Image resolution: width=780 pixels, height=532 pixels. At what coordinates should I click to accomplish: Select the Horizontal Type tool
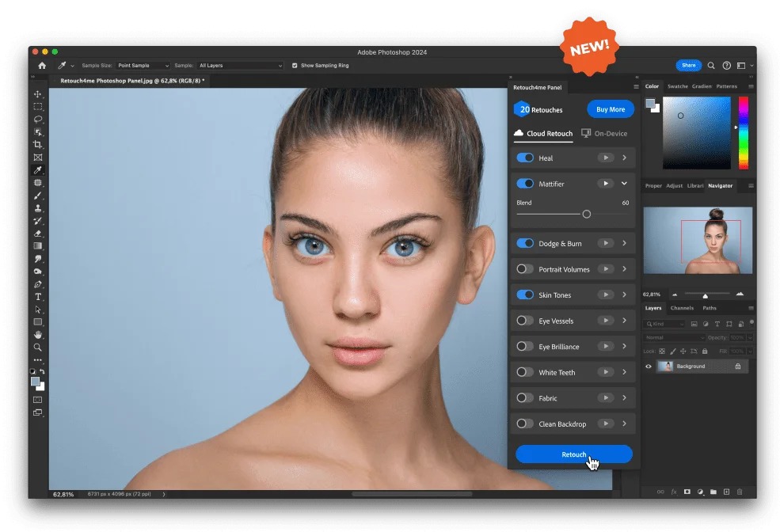coord(38,297)
